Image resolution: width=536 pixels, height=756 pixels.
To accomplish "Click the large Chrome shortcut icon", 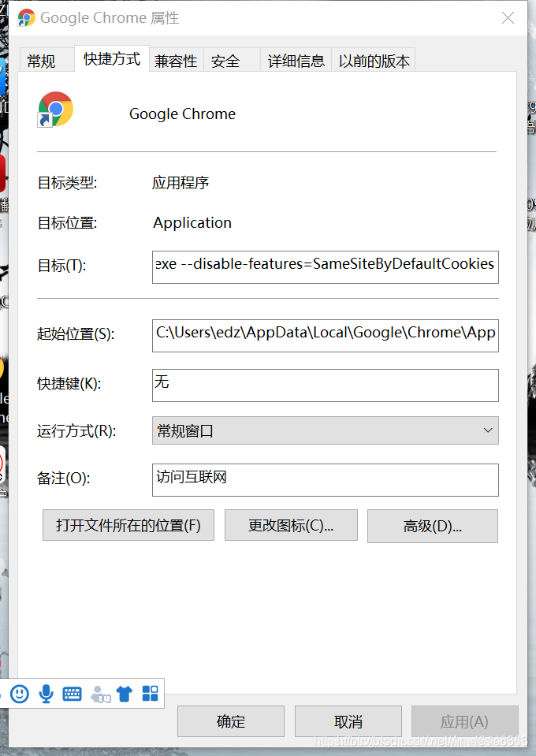I will click(x=55, y=110).
